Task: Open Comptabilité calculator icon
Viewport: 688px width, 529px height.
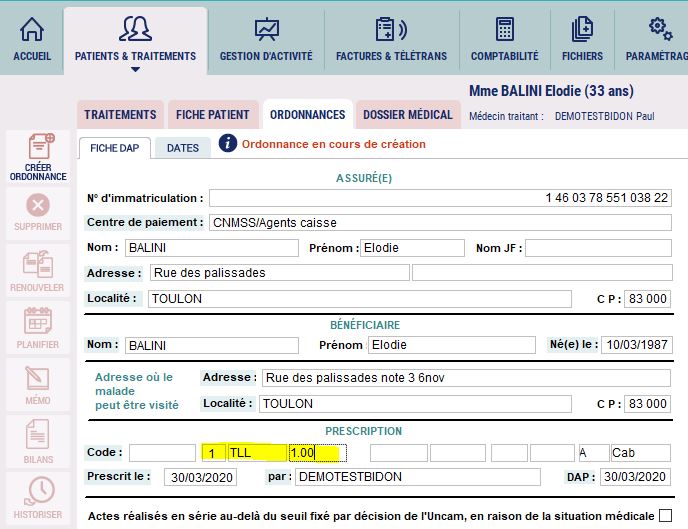Action: coord(505,29)
